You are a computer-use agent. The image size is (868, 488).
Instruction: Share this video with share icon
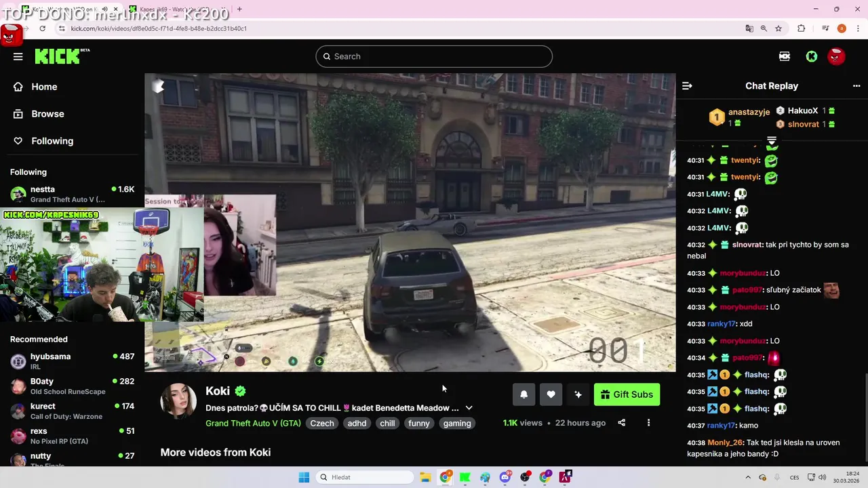pyautogui.click(x=621, y=423)
